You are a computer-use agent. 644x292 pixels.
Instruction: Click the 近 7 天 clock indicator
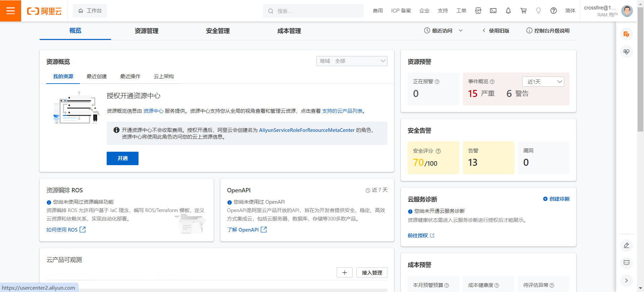point(376,190)
